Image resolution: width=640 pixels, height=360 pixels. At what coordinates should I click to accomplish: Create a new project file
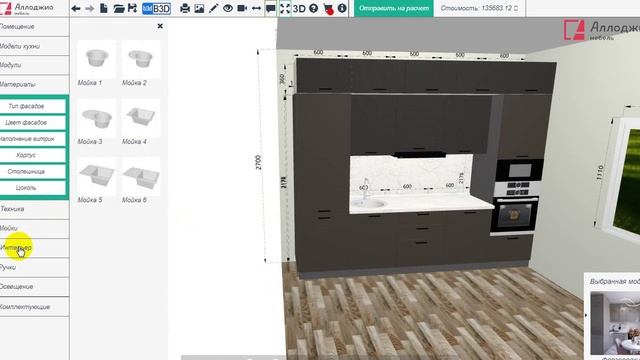(104, 8)
